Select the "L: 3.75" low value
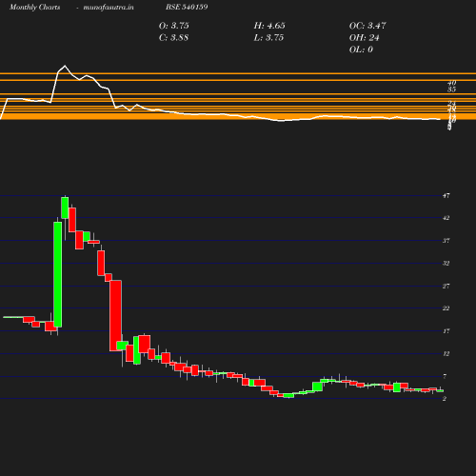This screenshot has width=476, height=476. point(268,38)
